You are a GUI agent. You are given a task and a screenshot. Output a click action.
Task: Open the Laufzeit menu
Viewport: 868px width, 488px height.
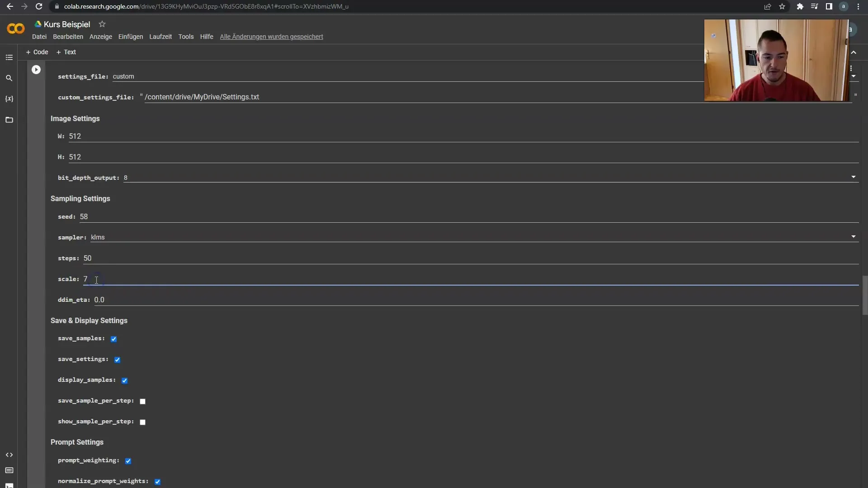(x=160, y=36)
